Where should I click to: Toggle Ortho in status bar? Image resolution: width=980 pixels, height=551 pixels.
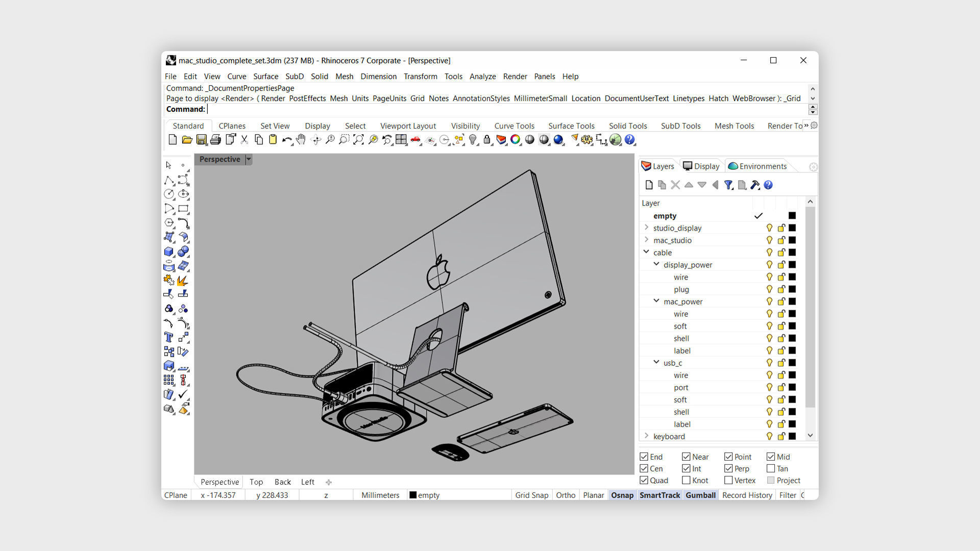coord(566,495)
